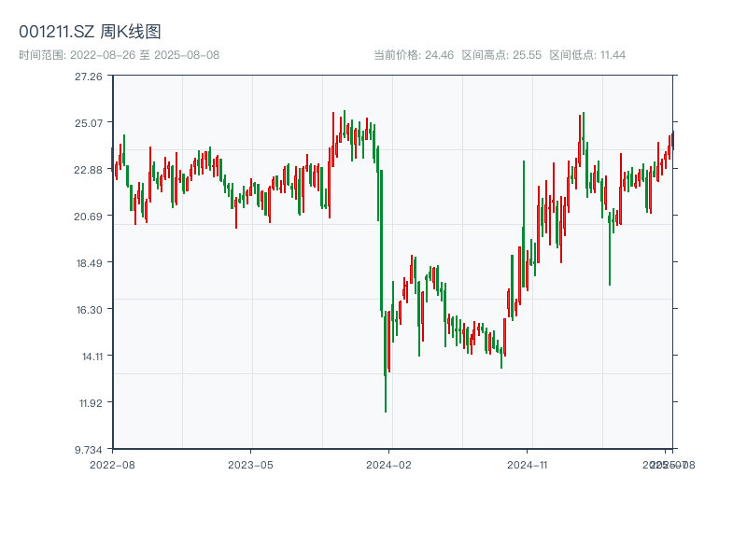Image resolution: width=747 pixels, height=560 pixels.
Task: Select the 2024-11 x-axis date label
Action: [x=528, y=464]
